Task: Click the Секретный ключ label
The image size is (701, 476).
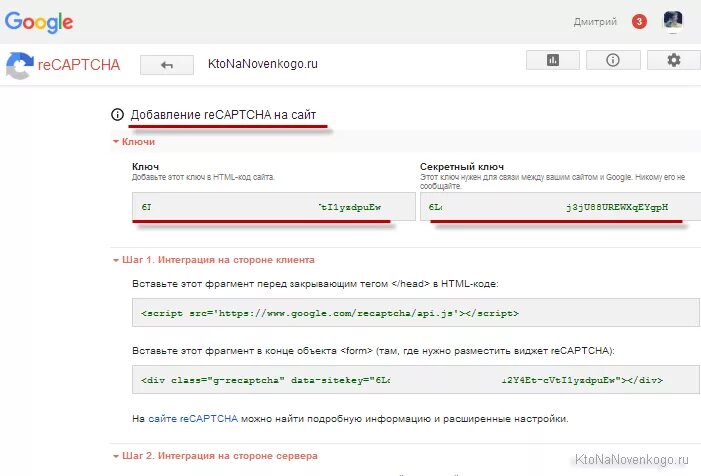Action: tap(462, 167)
